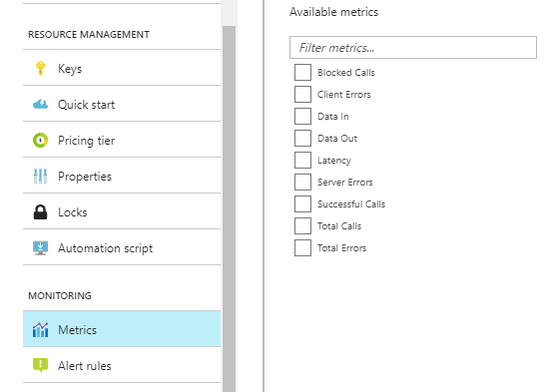The width and height of the screenshot is (545, 392).
Task: Enable the Blocked Calls checkbox
Action: pos(302,72)
